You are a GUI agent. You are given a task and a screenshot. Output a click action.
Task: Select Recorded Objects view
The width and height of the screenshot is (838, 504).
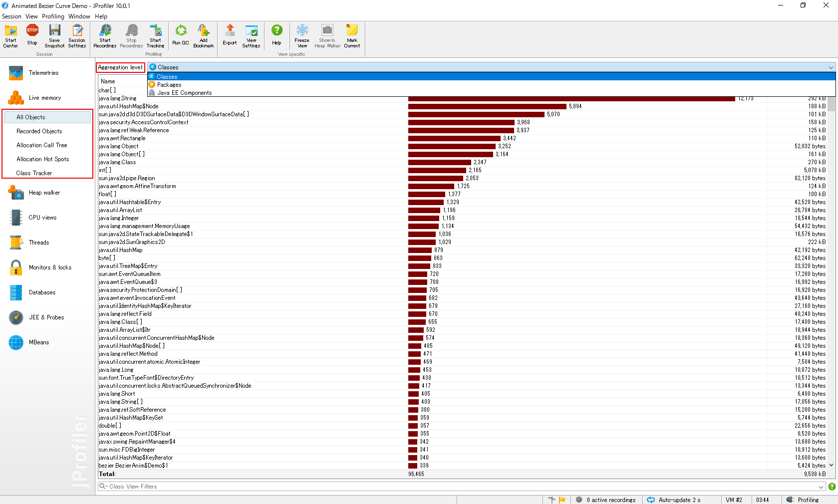pos(47,131)
